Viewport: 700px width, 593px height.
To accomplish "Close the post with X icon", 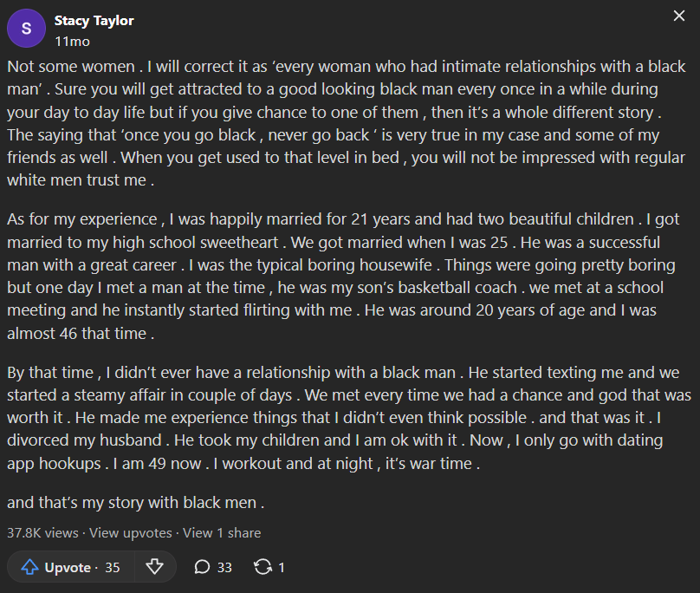I will coord(679,16).
